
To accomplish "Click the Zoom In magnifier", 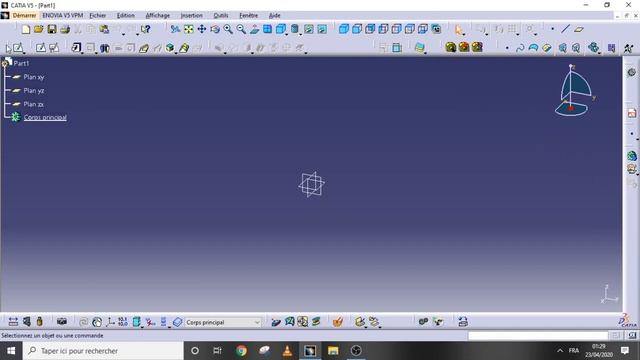I will [x=228, y=29].
